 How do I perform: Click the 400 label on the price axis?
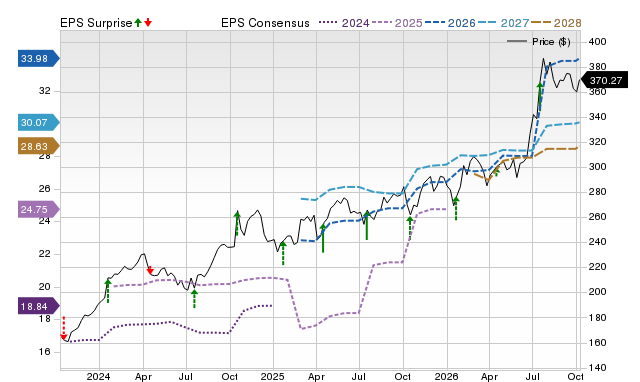point(598,42)
